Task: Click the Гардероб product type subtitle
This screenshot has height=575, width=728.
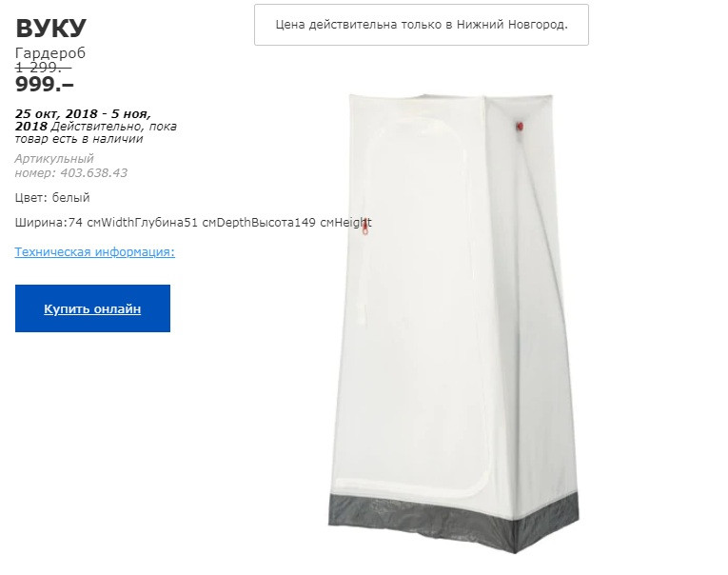Action: tap(50, 53)
